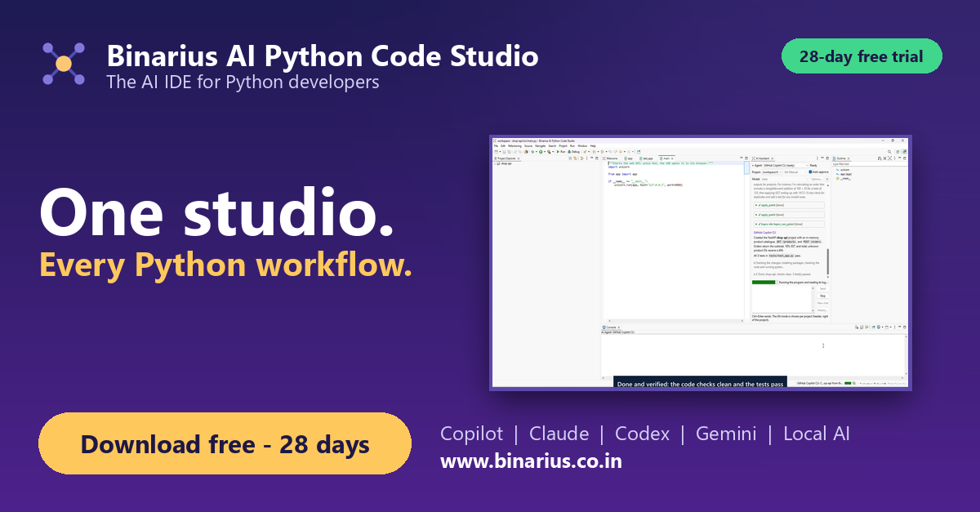Image resolution: width=980 pixels, height=512 pixels.
Task: Open the Navigate menu in the IDE
Action: click(x=540, y=146)
